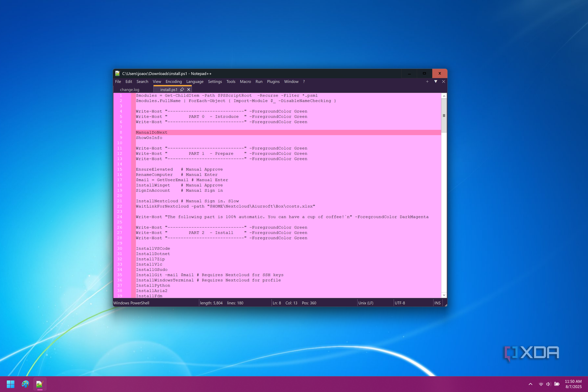Image resolution: width=588 pixels, height=392 pixels.
Task: Click 'PART 1 - Prepare' line
Action: 222,154
